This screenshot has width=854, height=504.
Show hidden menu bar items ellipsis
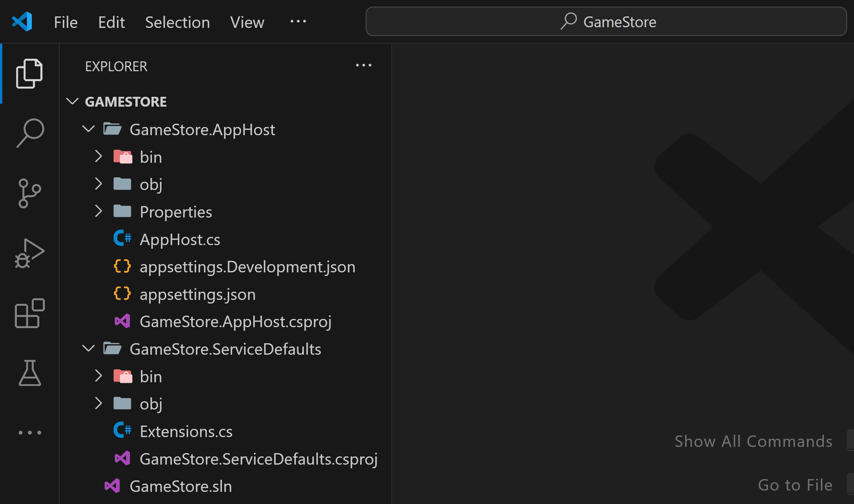coord(298,21)
